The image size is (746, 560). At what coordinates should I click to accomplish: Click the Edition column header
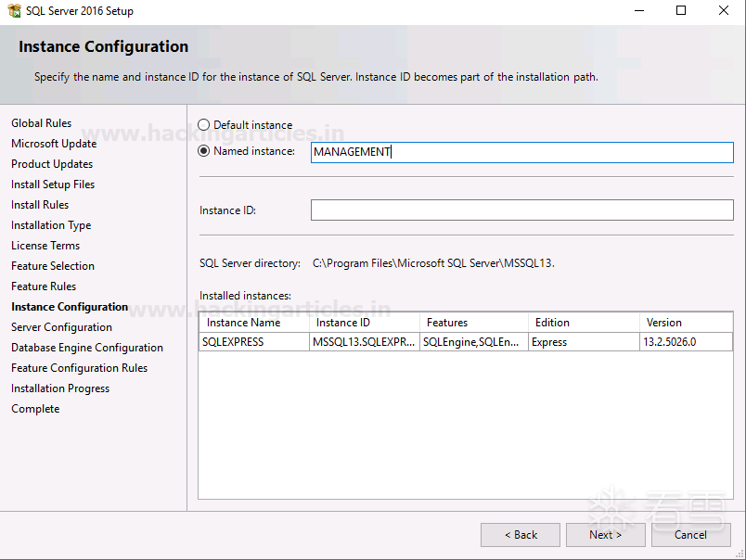click(582, 323)
